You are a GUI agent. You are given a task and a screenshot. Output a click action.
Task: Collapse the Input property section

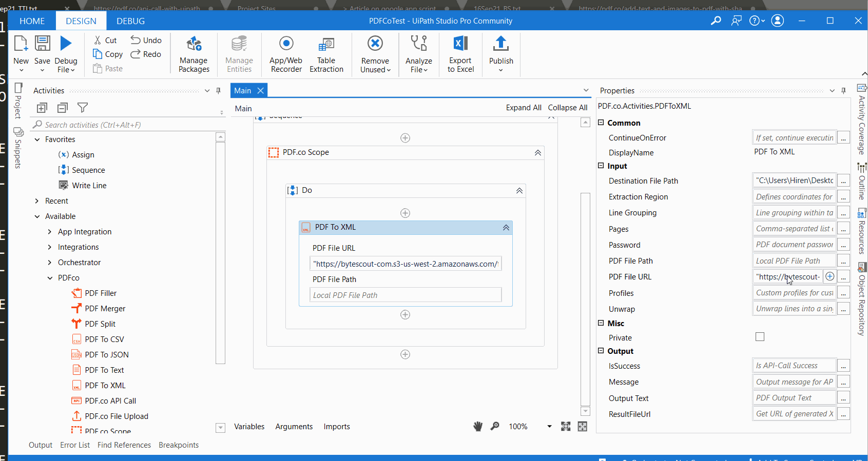601,166
